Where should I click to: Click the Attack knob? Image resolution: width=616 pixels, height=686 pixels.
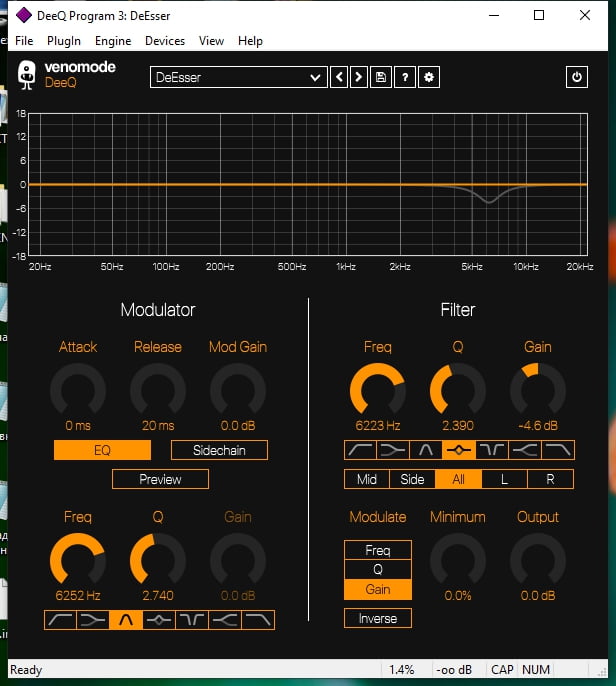(78, 390)
